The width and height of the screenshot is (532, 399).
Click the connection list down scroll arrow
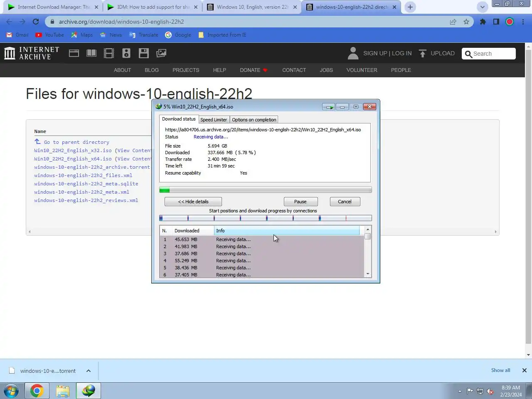pyautogui.click(x=368, y=274)
